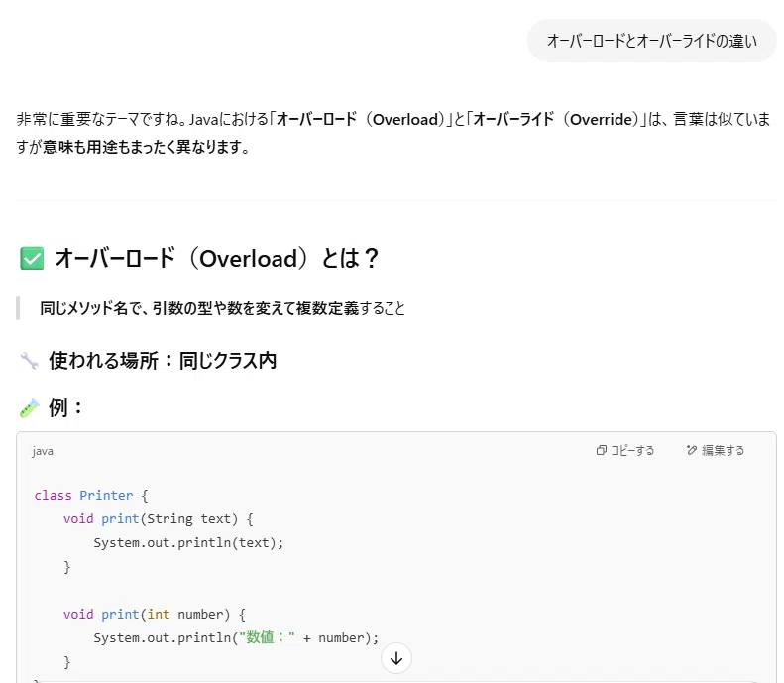Screen dimensions: 784x683
Task: Click the bold phrase 意味も用途もまったく異なります
Action: (142, 147)
